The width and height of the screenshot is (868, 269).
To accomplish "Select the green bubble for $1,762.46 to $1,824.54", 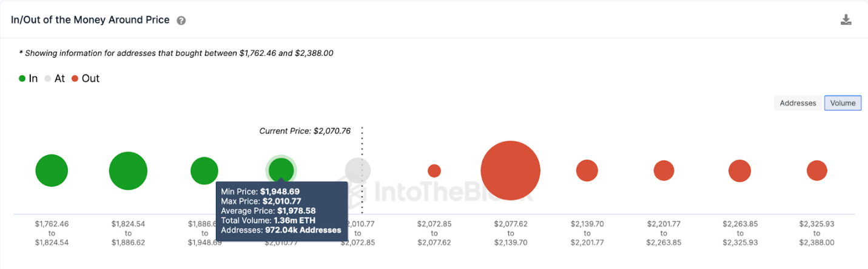I will click(52, 171).
